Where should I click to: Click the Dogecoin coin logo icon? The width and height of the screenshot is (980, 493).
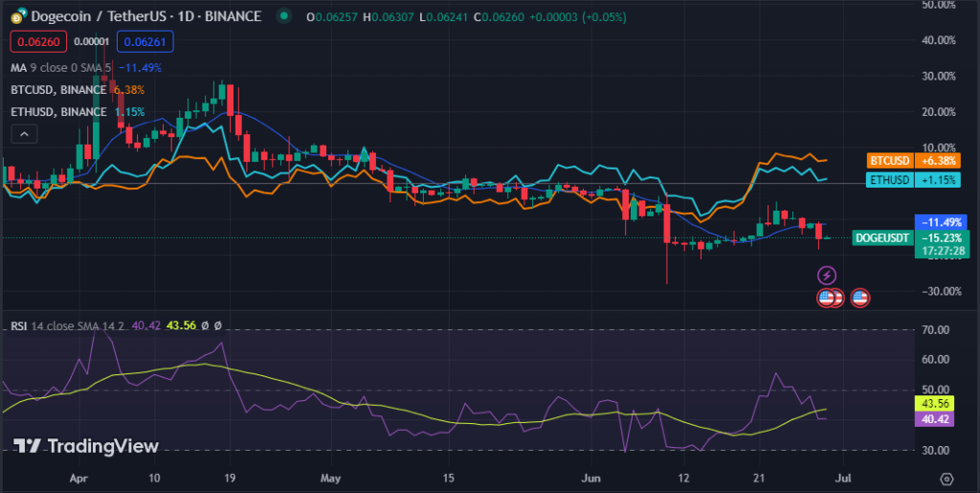[19, 17]
